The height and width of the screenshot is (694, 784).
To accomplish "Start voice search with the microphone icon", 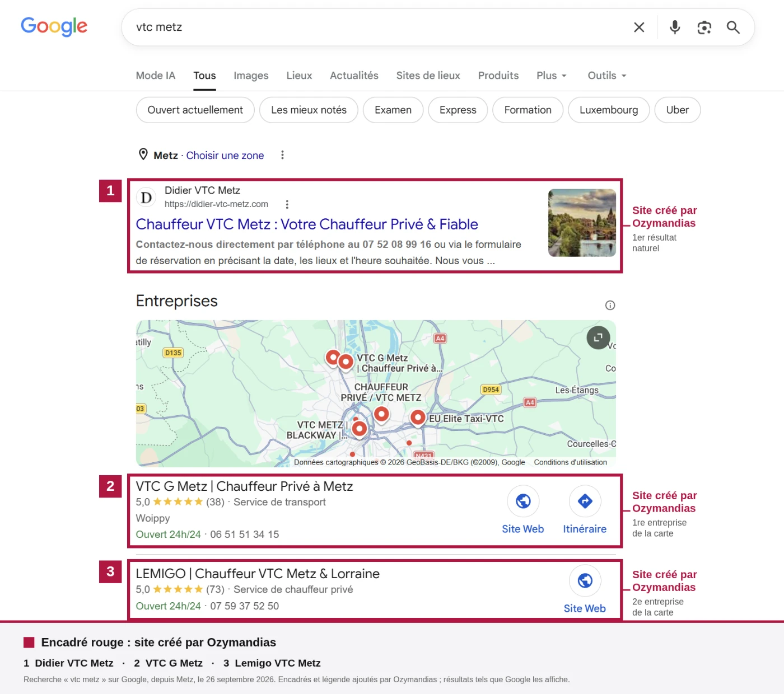I will [x=675, y=27].
